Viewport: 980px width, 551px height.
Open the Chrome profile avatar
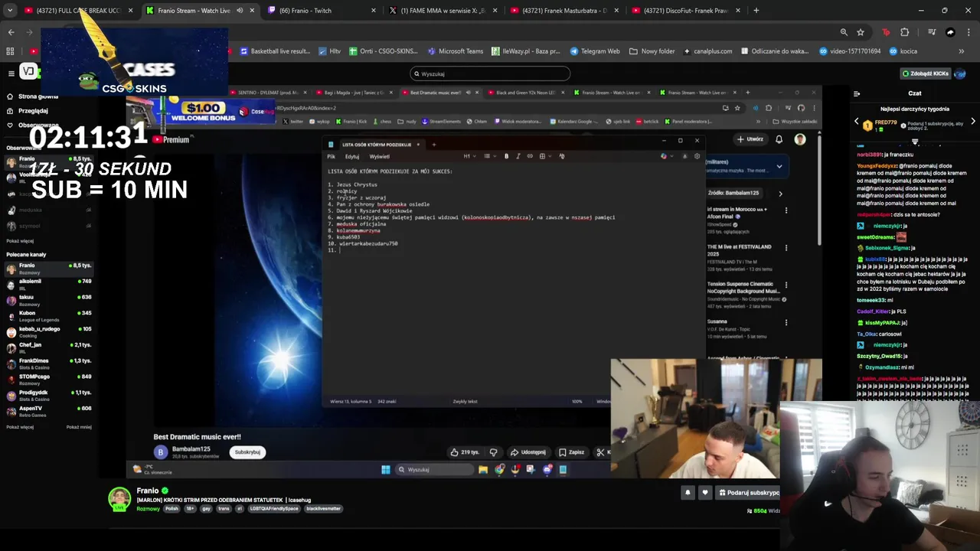tap(950, 32)
